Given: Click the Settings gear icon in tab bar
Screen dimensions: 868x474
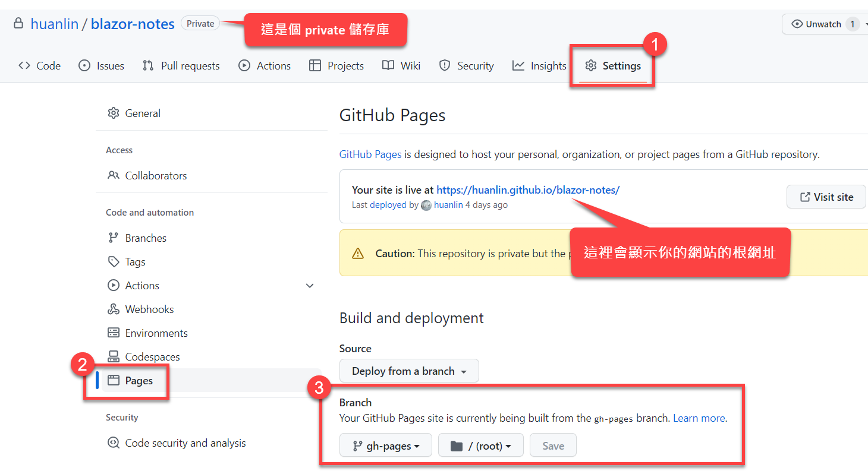Looking at the screenshot, I should (591, 65).
